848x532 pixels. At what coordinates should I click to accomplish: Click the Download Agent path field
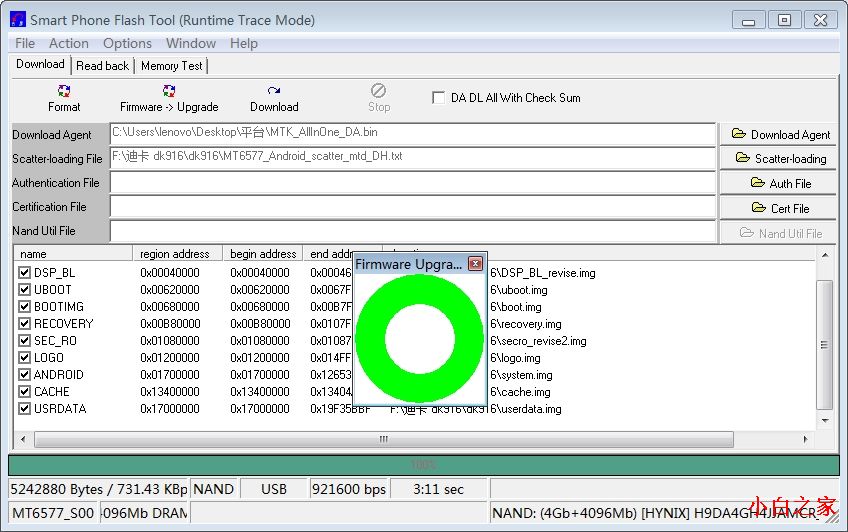click(413, 134)
